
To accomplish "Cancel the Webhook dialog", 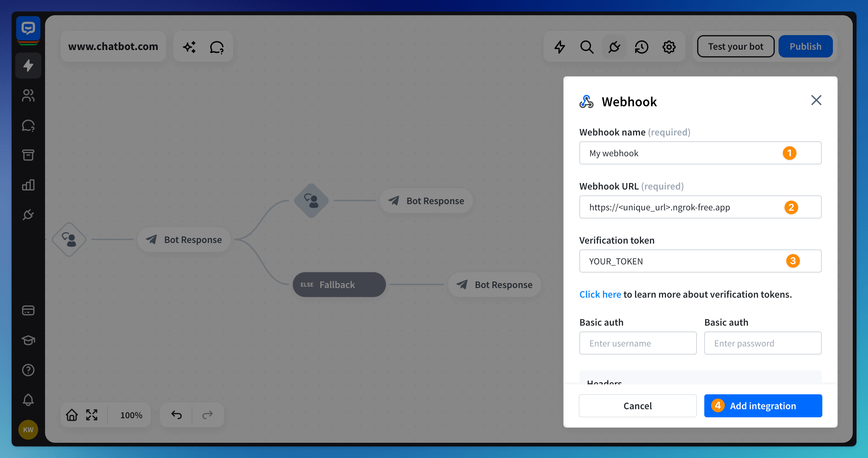I will [637, 406].
